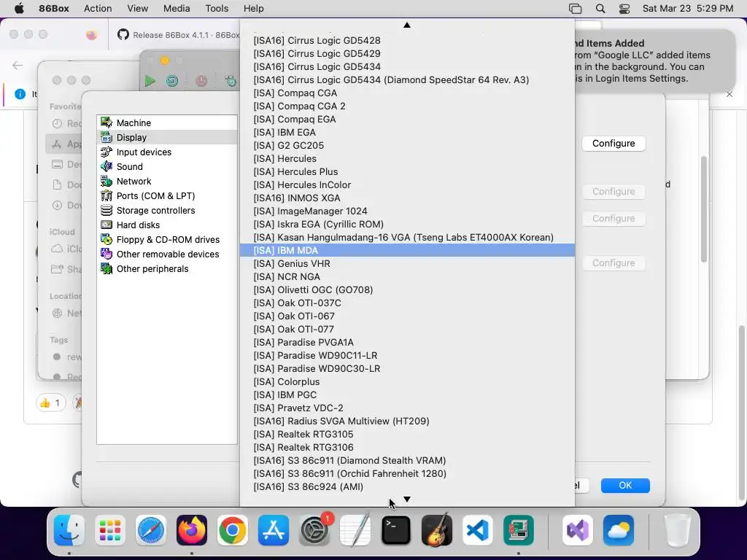
Task: Choose [ISA] Genius VHR
Action: point(407,263)
